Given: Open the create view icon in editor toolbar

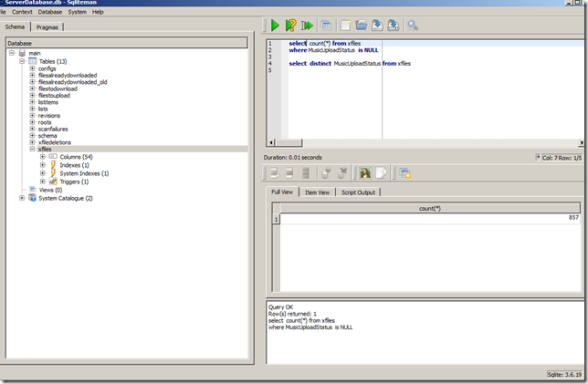Looking at the screenshot, I should click(x=326, y=26).
